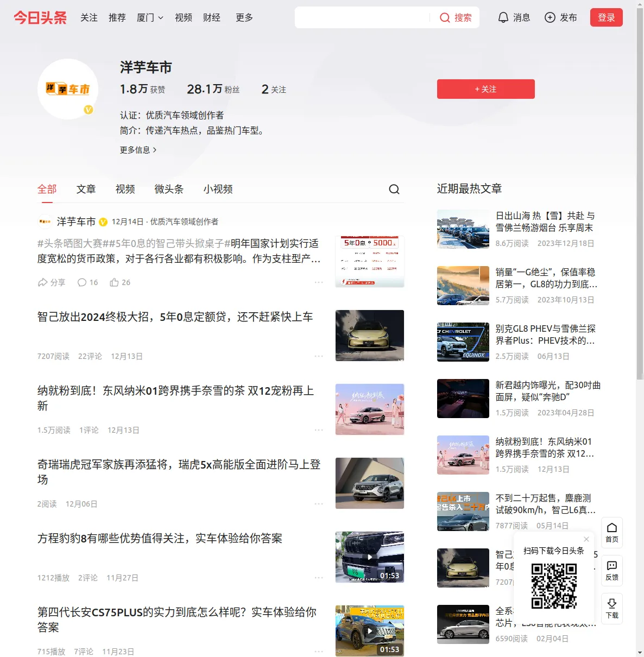Click the 1.8万 获赞 likes count
Screen dimensions: 644x657
[x=143, y=89]
